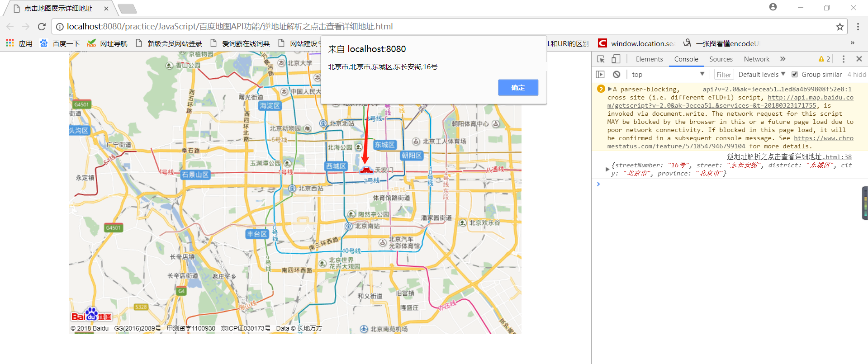Open the 一张图看懂encodeU bookmark
Screen dimensions: 868x364
[x=721, y=43]
